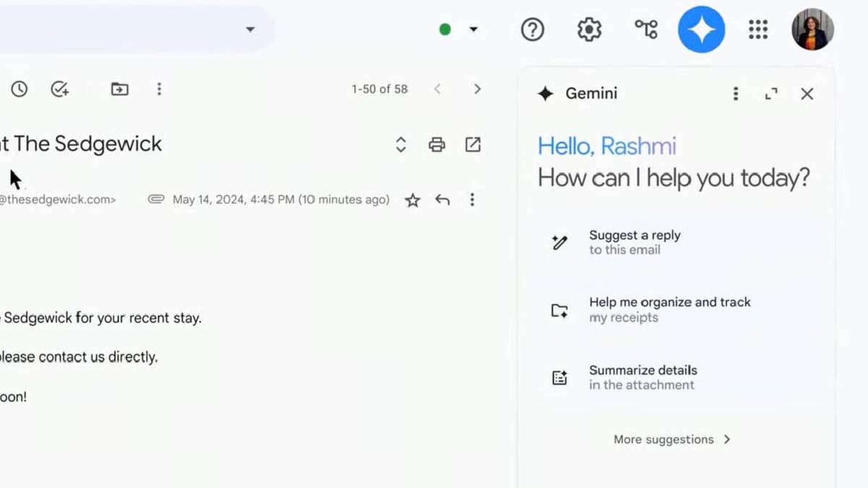The image size is (868, 488).
Task: Open email in a new window
Action: click(473, 145)
